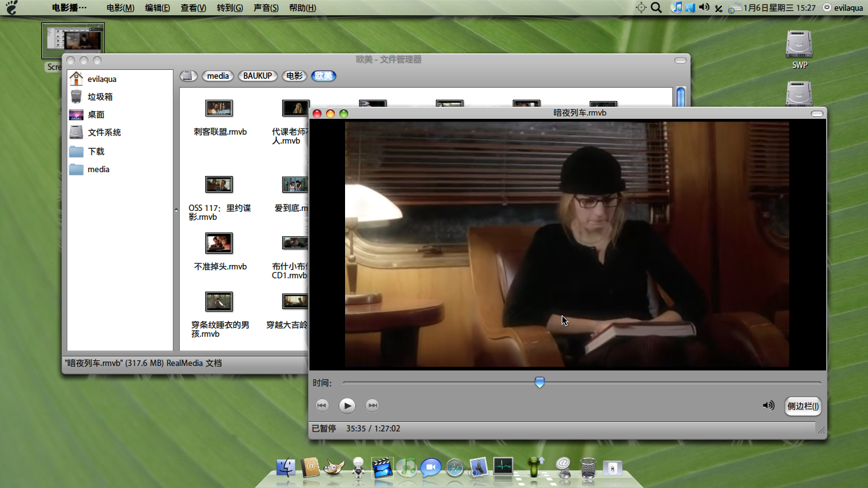868x488 pixels.
Task: Click the GNOME foot logo icon
Action: (x=11, y=8)
